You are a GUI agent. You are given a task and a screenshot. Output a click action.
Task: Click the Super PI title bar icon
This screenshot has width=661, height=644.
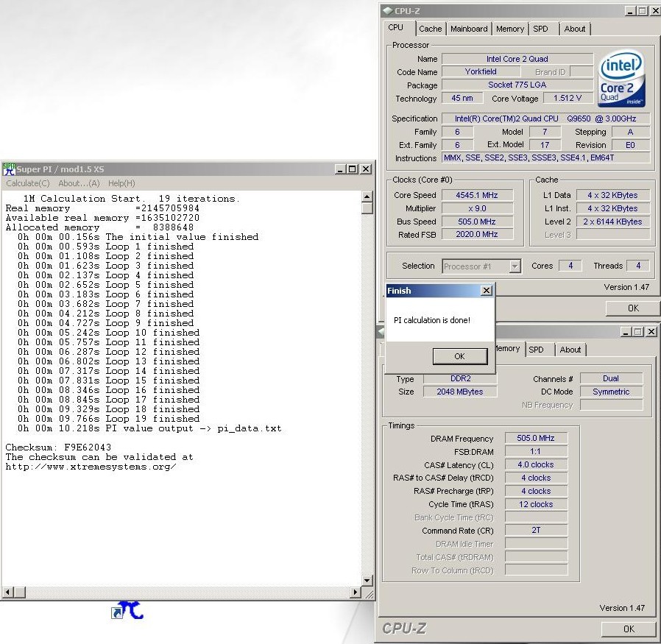pos(9,169)
